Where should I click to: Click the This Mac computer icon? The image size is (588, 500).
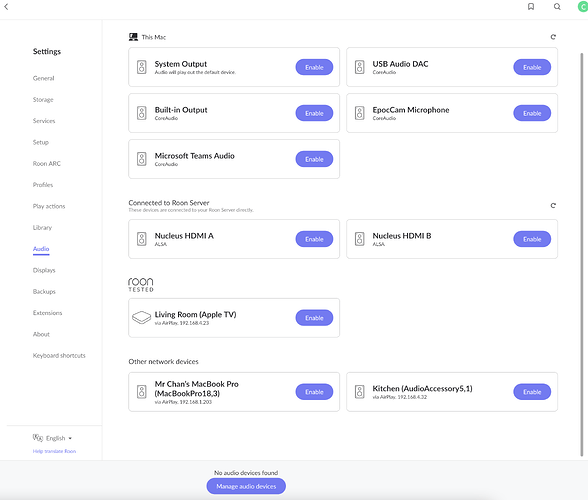[133, 37]
